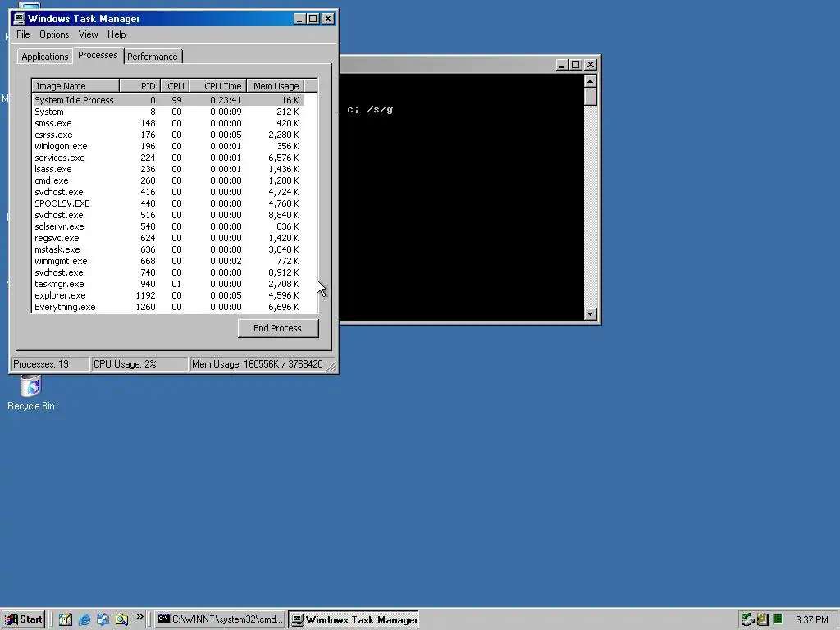This screenshot has width=840, height=630.
Task: Open the Recycle Bin desktop icon
Action: tap(30, 393)
